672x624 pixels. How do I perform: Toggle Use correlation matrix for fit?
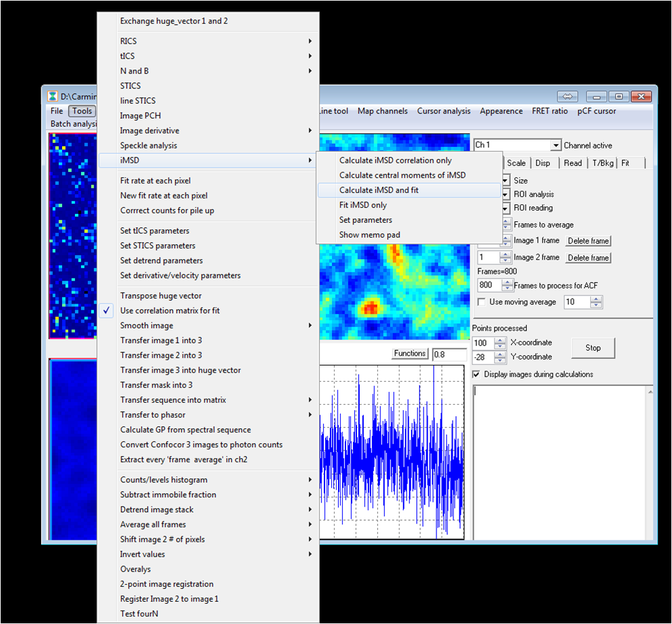pos(169,310)
